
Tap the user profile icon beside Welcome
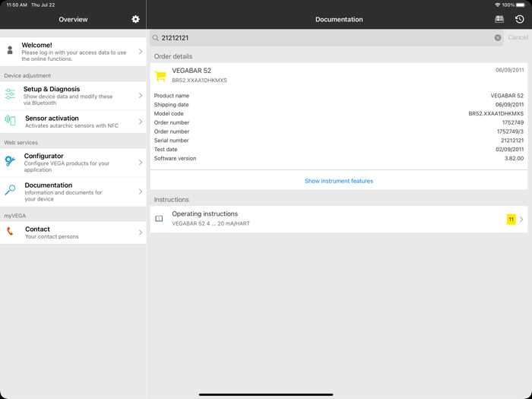pyautogui.click(x=10, y=51)
